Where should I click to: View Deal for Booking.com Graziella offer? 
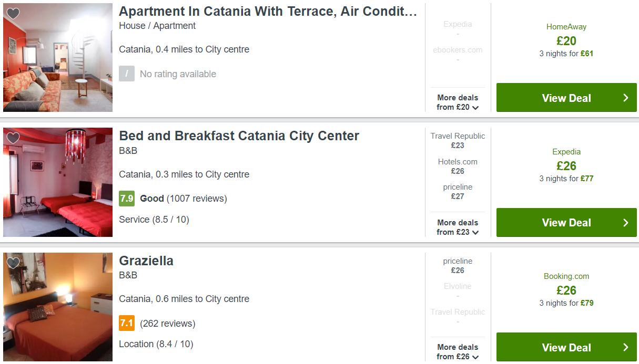(x=566, y=347)
